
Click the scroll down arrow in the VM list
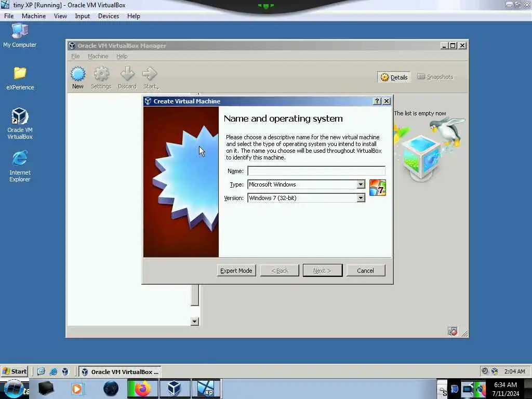194,321
